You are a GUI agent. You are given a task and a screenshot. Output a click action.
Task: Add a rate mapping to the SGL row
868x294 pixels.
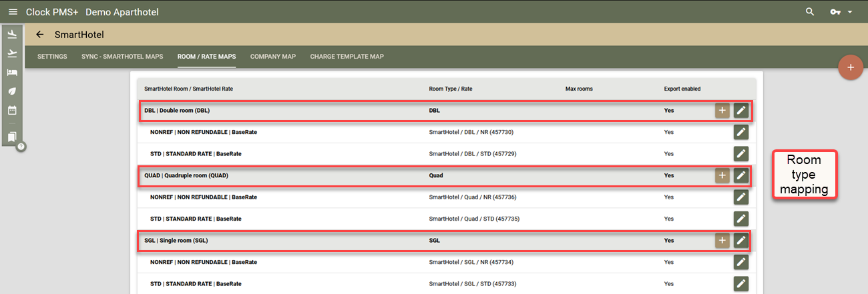pyautogui.click(x=722, y=241)
